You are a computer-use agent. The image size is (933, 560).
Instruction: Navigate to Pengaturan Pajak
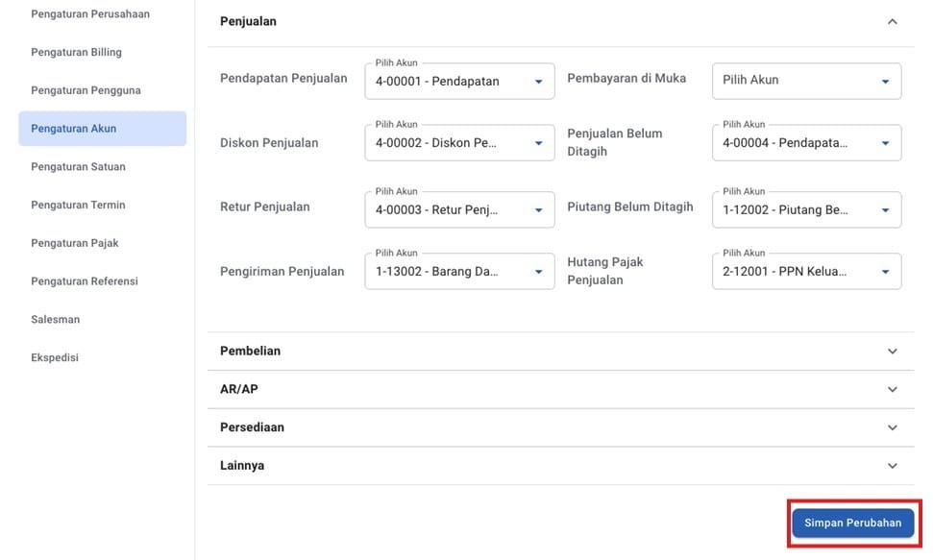coord(75,243)
